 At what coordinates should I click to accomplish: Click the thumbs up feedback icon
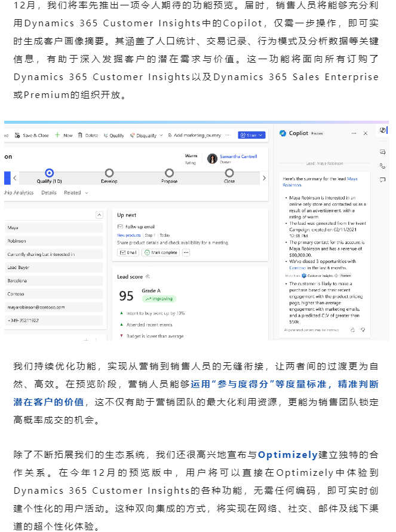tap(352, 329)
